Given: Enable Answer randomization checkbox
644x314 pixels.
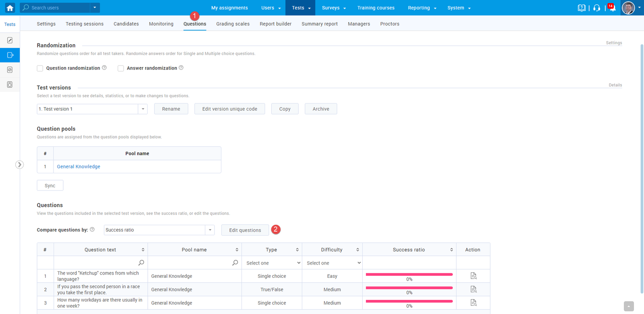Looking at the screenshot, I should (x=121, y=68).
